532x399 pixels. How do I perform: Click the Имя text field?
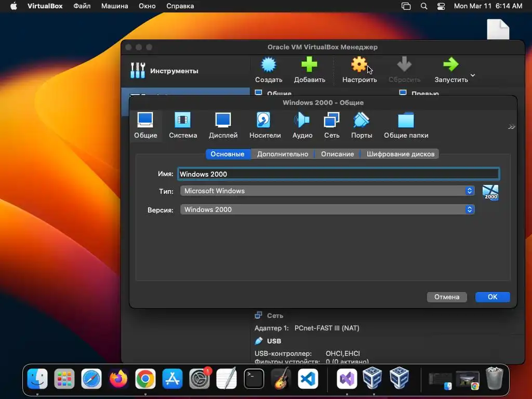coord(338,174)
